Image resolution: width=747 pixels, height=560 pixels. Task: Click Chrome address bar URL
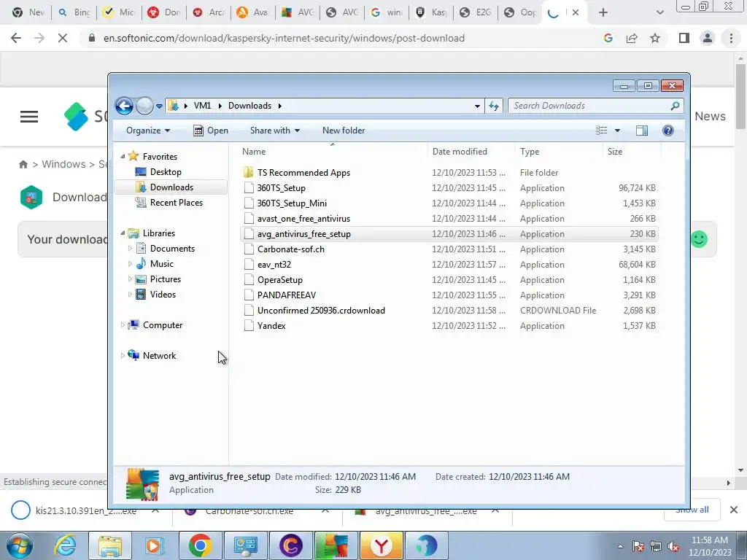(284, 38)
